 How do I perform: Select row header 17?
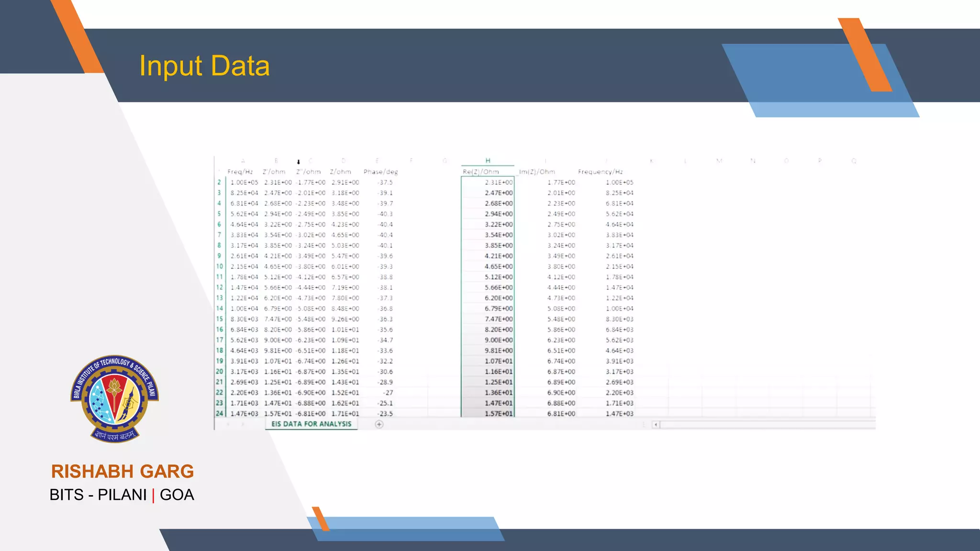[x=219, y=340]
